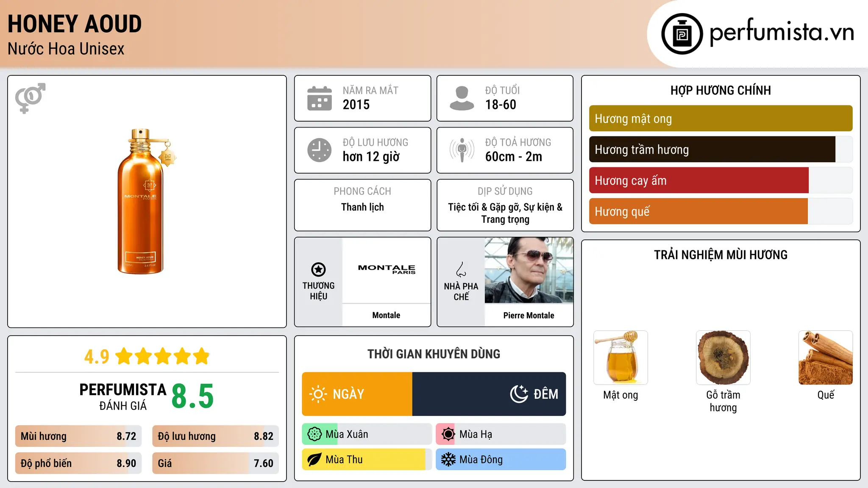Click the star badge icon above Thương hiệu
This screenshot has height=488, width=868.
click(318, 269)
